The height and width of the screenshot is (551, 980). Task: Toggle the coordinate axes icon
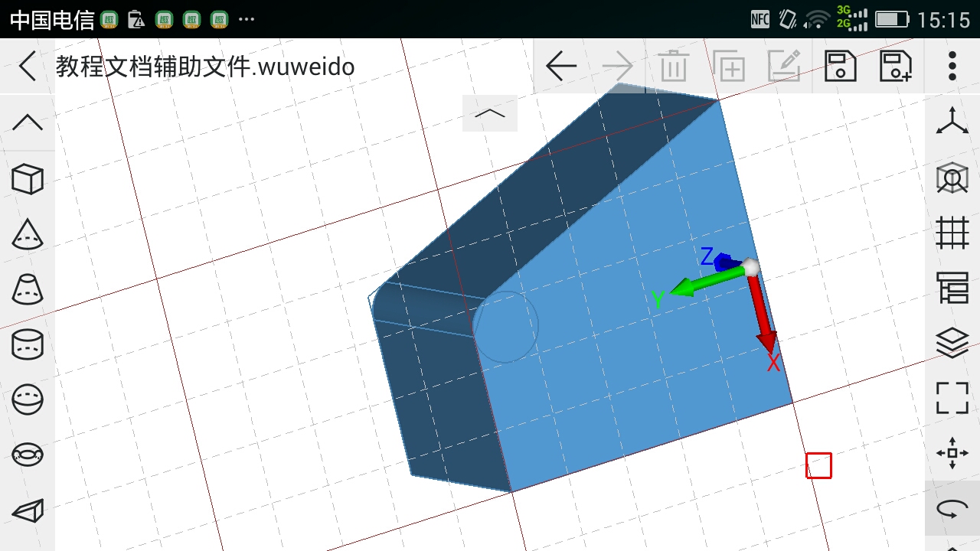(x=952, y=122)
